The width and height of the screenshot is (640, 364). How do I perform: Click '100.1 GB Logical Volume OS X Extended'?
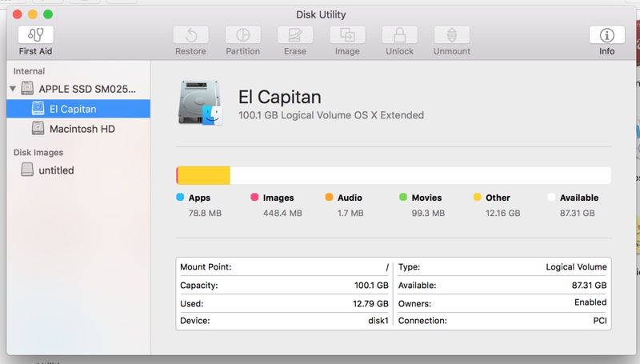pos(331,115)
